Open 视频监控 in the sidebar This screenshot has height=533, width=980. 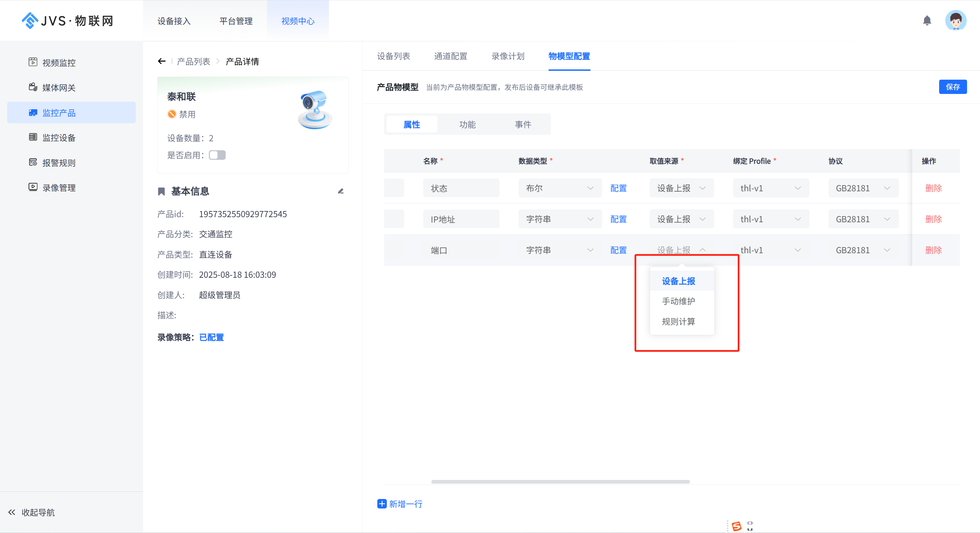59,63
